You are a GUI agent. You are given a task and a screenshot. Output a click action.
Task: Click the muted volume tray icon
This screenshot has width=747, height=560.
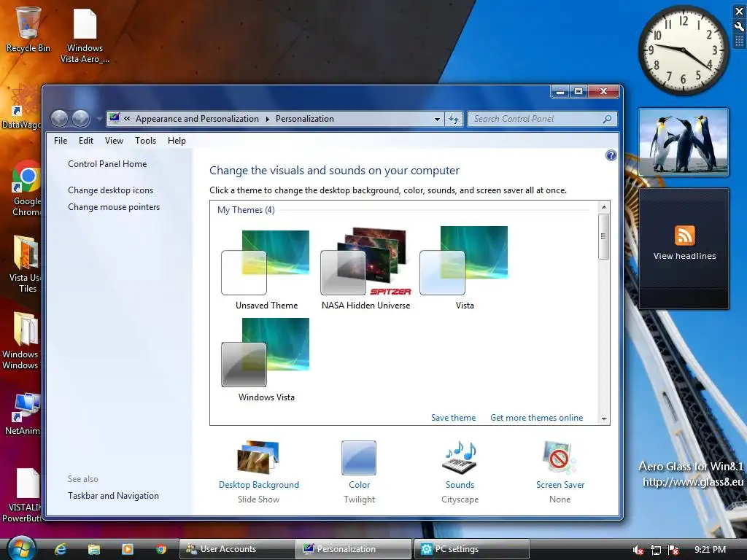[x=638, y=550]
